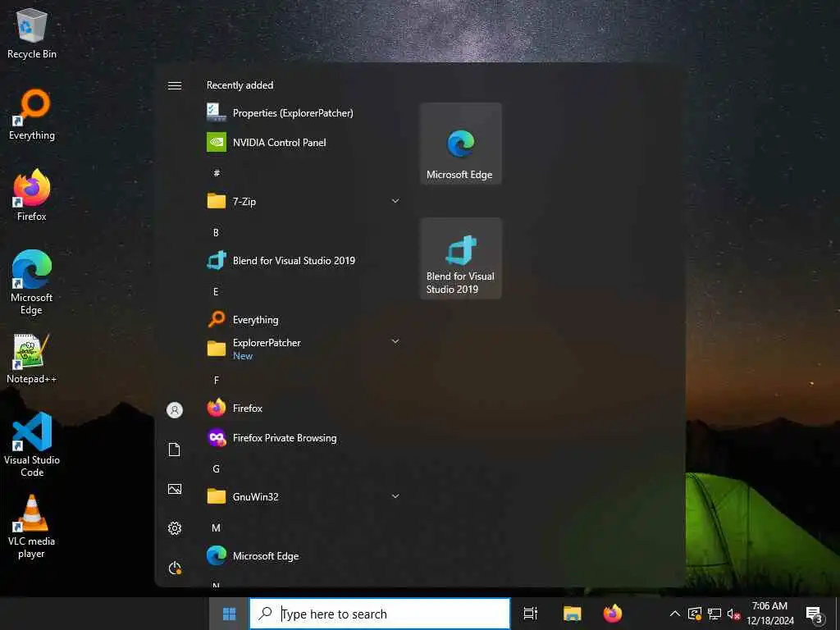The image size is (840, 630).
Task: Open Notepad++ desktop shortcut
Action: point(32,359)
